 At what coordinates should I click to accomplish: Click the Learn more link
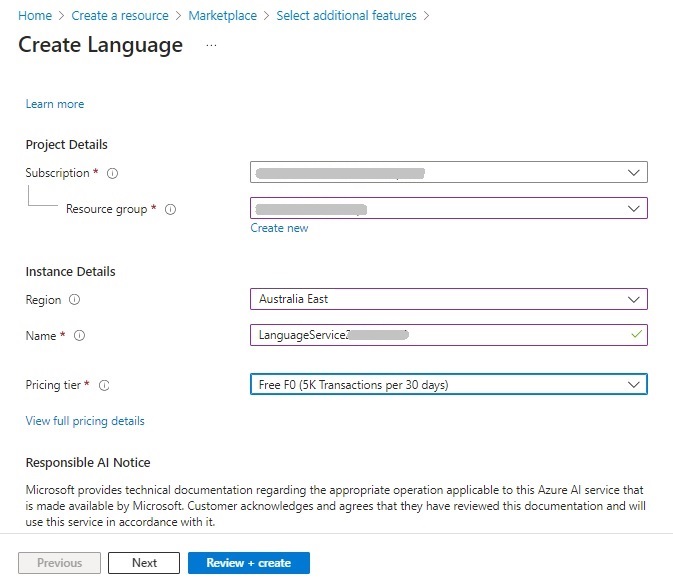click(55, 104)
